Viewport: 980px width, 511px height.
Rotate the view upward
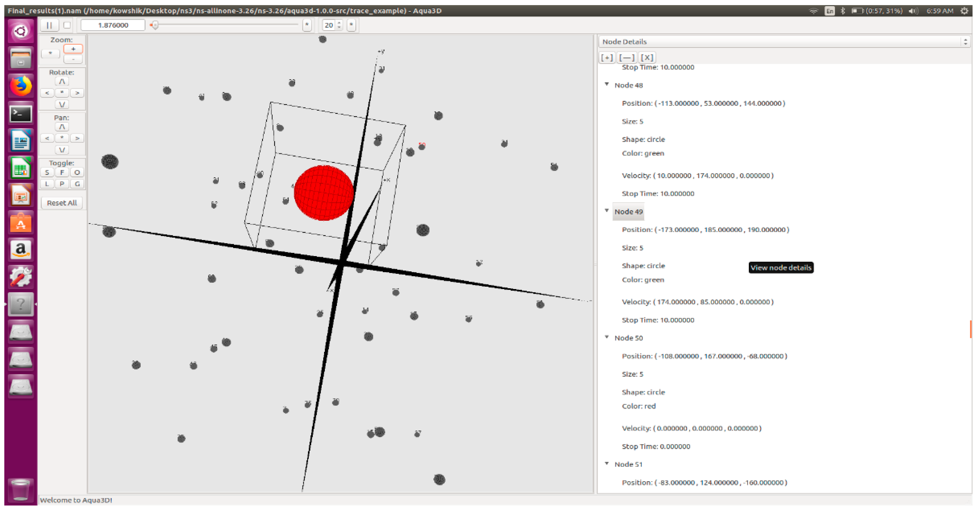pos(62,82)
